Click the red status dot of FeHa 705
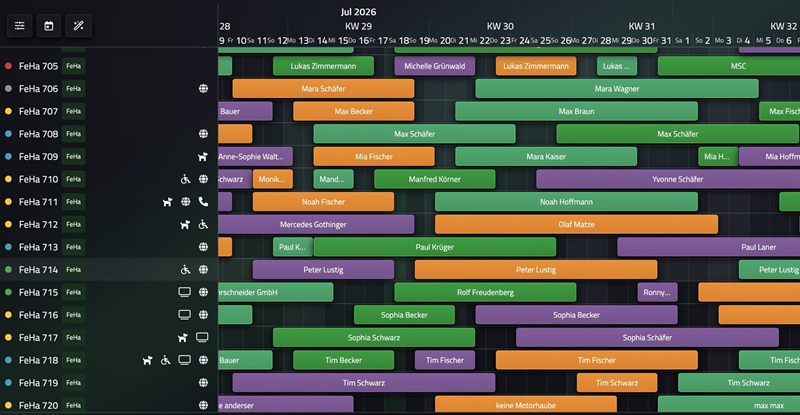Screen dimensions: 800x415 (x=8, y=66)
